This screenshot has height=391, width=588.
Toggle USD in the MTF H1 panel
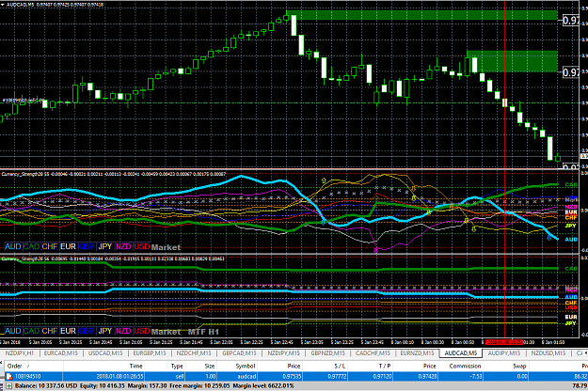(142, 331)
